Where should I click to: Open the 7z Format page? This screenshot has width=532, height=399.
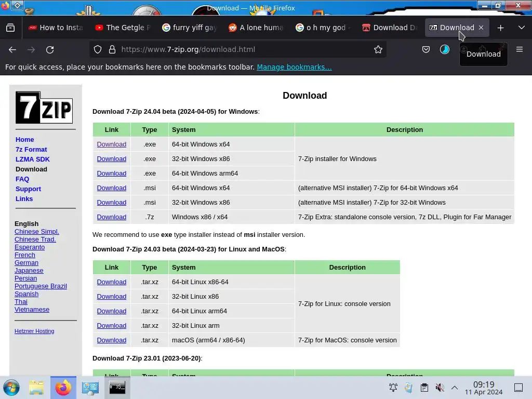pos(31,149)
